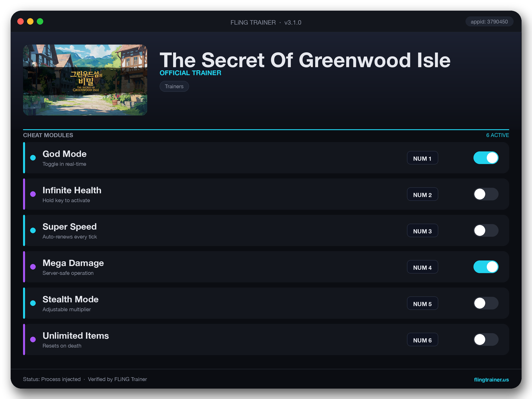Select the NUM 3 hotkey badge
This screenshot has width=532, height=399.
coord(422,230)
